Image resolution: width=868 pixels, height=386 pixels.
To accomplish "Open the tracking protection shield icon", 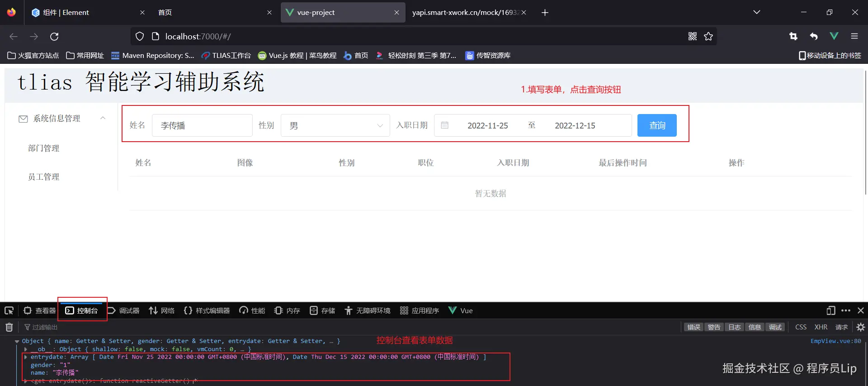I will click(140, 36).
